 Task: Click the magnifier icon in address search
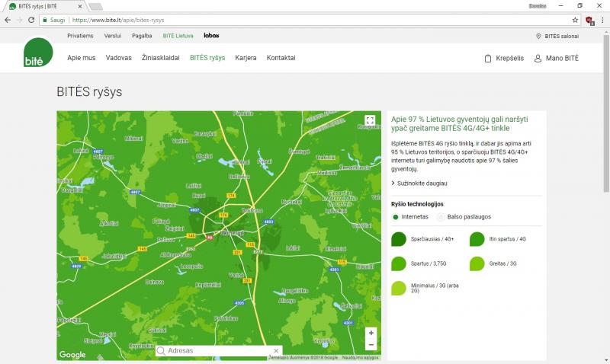pyautogui.click(x=161, y=351)
